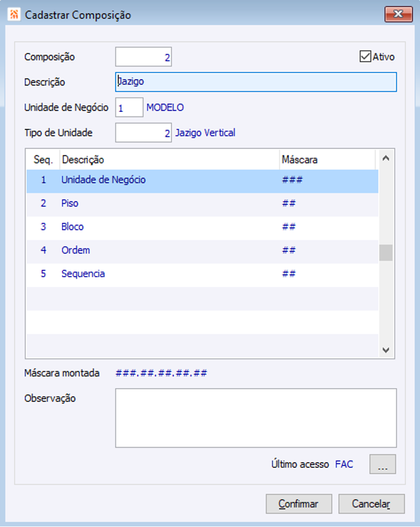The width and height of the screenshot is (420, 527).
Task: Click the Tipo de Unidade field
Action: 143,133
